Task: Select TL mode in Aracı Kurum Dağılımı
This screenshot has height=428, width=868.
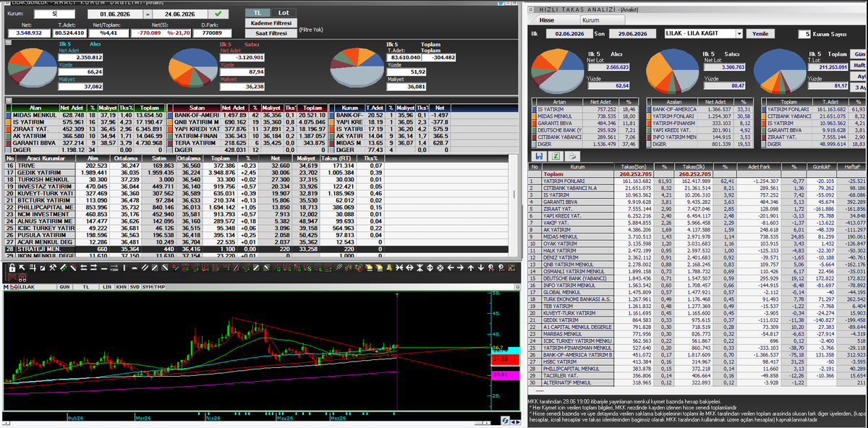Action: coord(258,12)
